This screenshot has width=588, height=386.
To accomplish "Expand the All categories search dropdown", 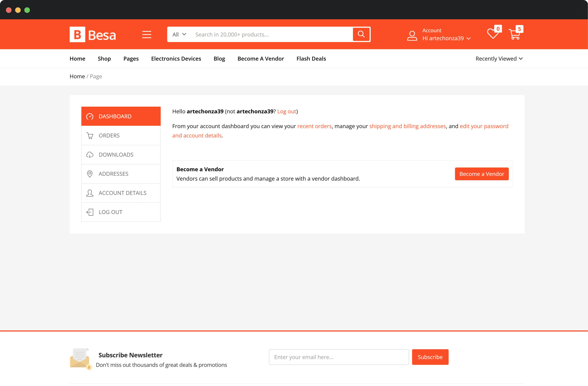I will point(179,34).
